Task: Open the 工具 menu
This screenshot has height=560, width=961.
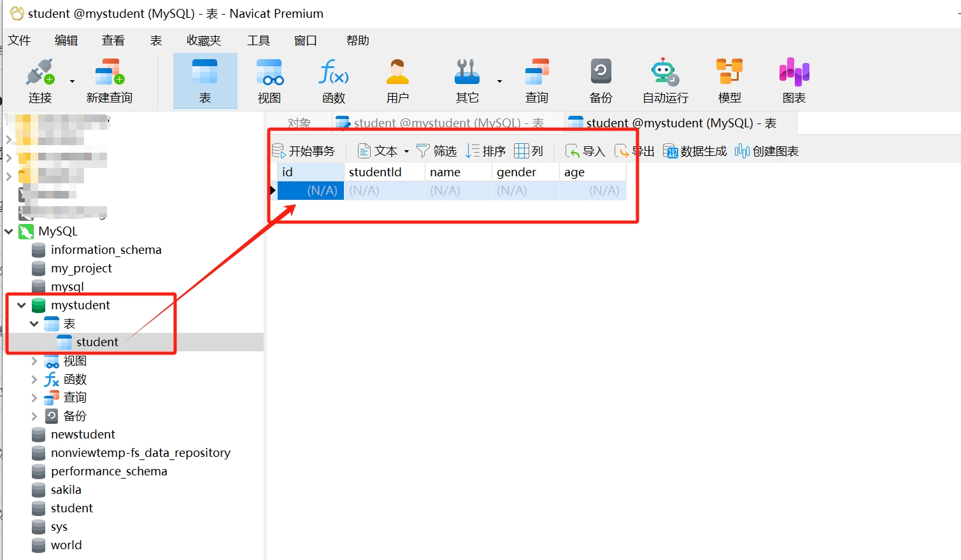Action: 258,41
